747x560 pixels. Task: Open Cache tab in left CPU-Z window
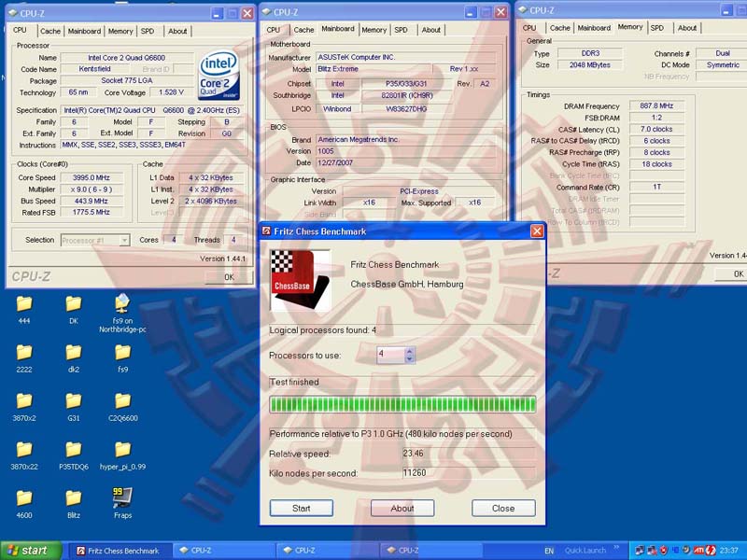point(50,31)
